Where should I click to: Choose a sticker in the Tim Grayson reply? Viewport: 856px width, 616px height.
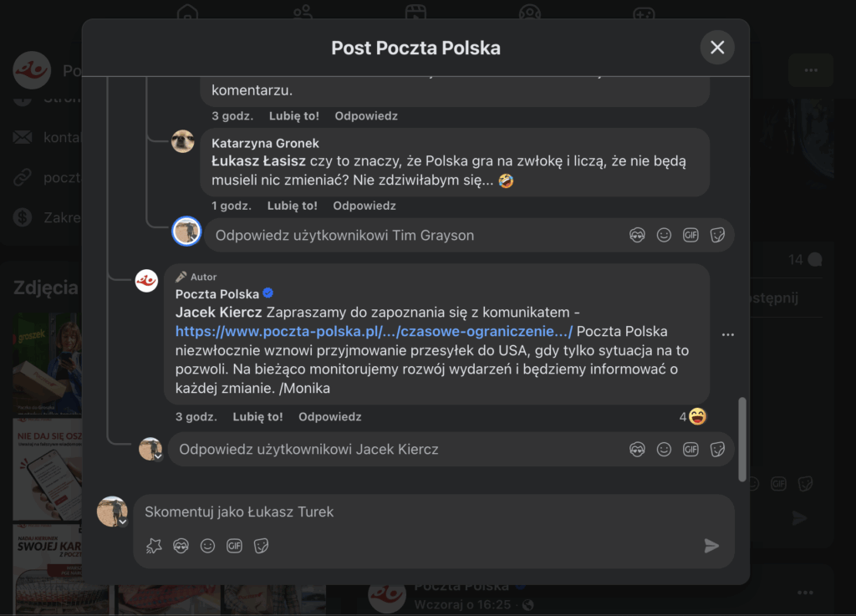(x=717, y=236)
